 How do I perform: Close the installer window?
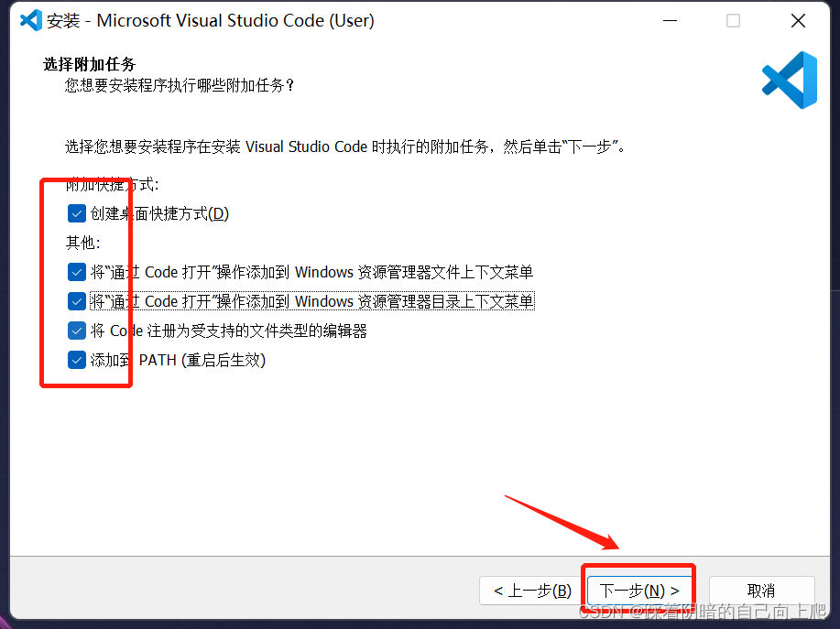pyautogui.click(x=798, y=21)
